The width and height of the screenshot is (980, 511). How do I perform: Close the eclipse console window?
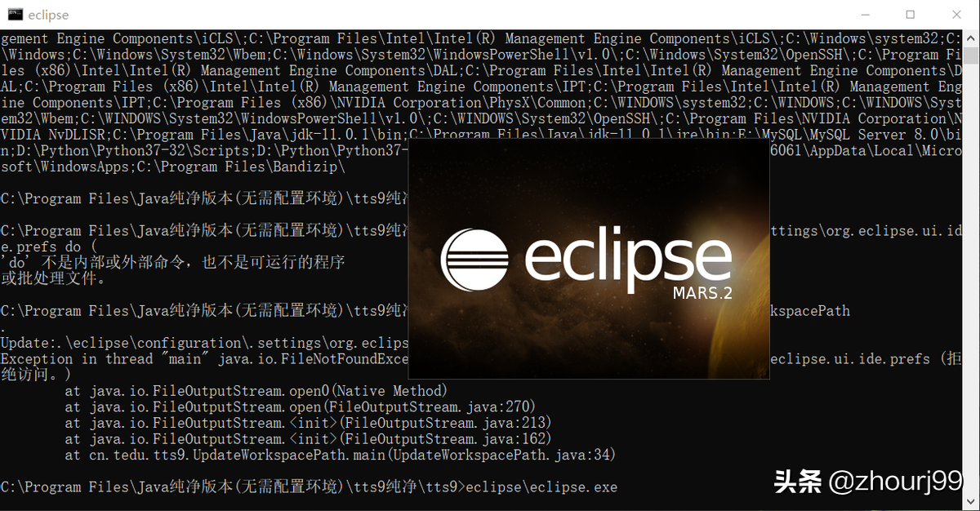point(956,15)
